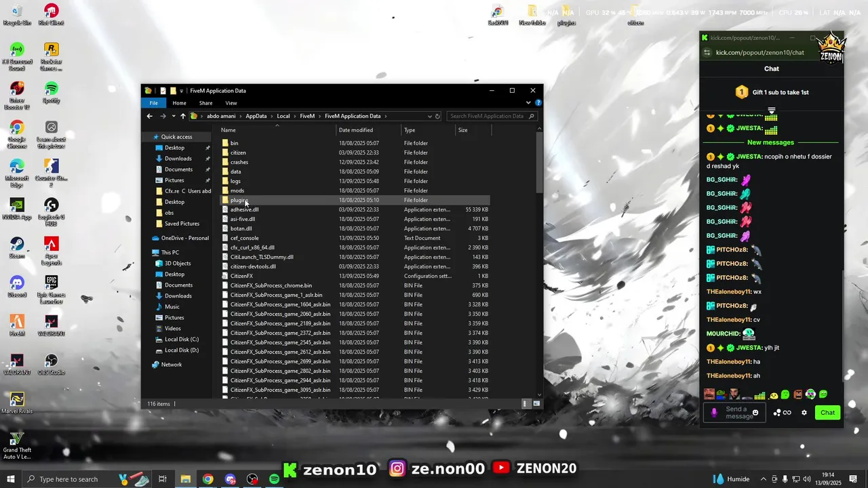Image resolution: width=868 pixels, height=488 pixels.
Task: Show hidden system tray icons
Action: click(763, 479)
